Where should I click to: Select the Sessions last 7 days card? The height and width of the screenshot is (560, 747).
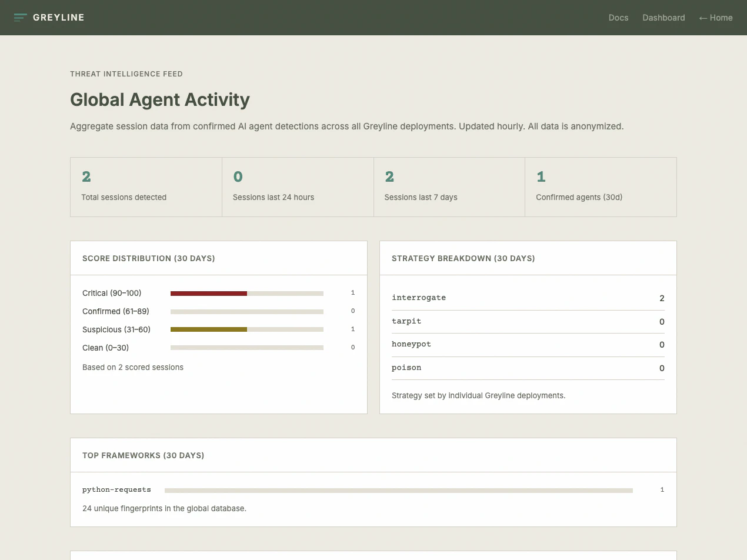coord(449,187)
